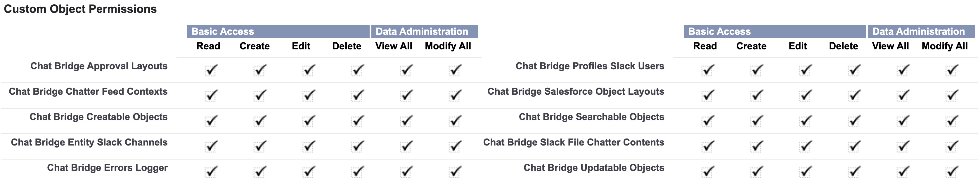This screenshot has width=980, height=187.
Task: Click the Chat Bridge Updatable Objects label
Action: [x=593, y=168]
